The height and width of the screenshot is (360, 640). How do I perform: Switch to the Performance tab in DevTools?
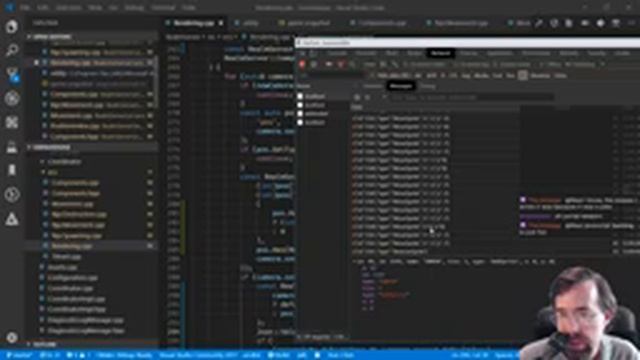click(536, 53)
